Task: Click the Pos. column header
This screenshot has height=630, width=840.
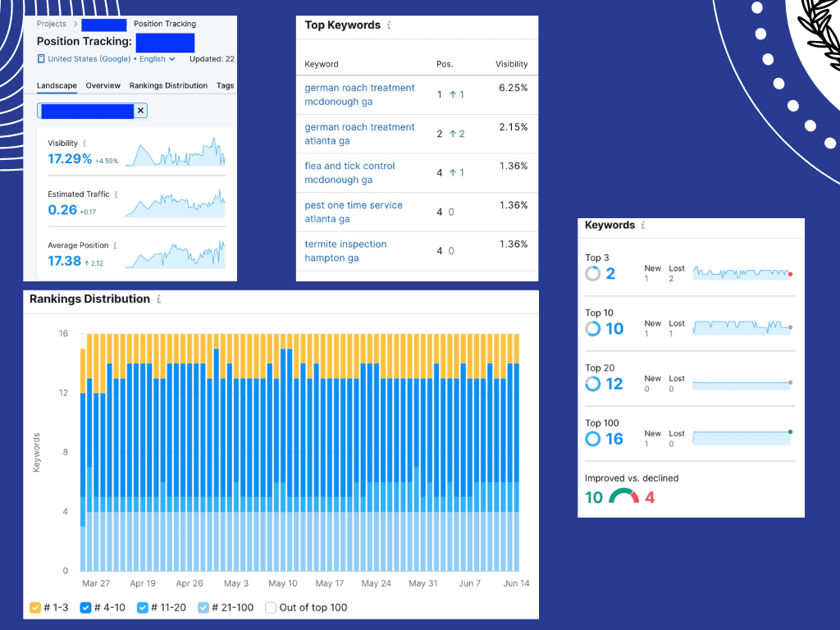Action: [x=445, y=64]
